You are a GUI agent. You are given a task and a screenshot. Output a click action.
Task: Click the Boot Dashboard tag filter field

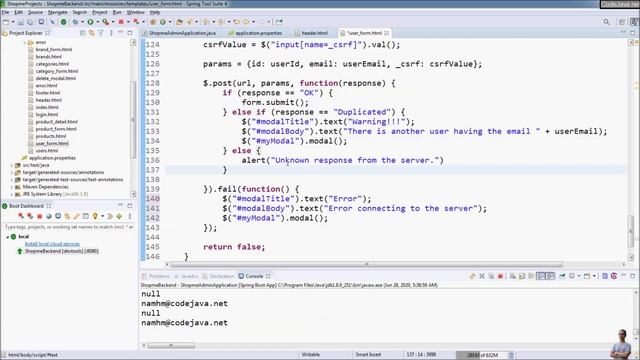click(x=69, y=227)
